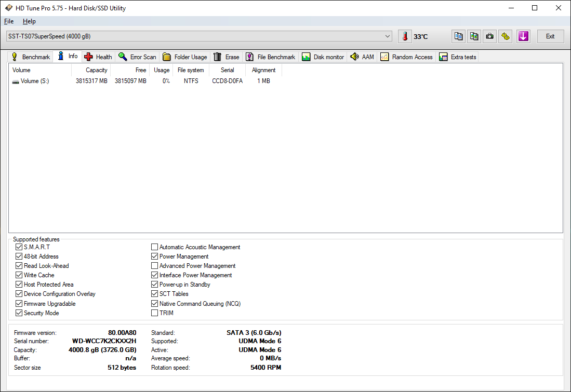571x392 pixels.
Task: Click the Folder Usage folder icon
Action: click(167, 57)
